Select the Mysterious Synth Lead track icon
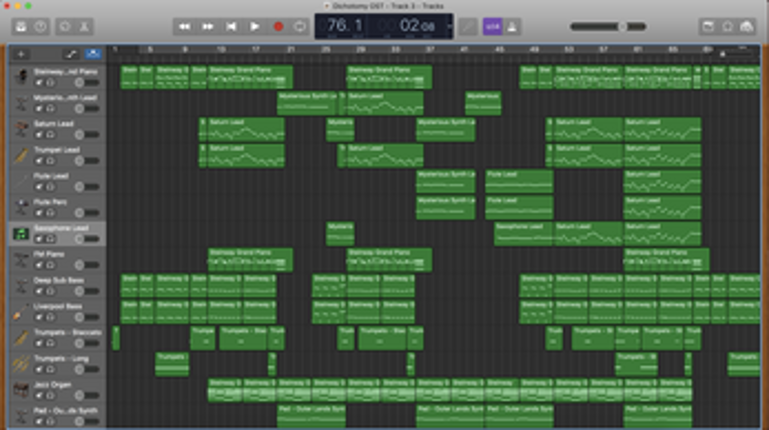Image resolution: width=769 pixels, height=430 pixels. point(21,103)
